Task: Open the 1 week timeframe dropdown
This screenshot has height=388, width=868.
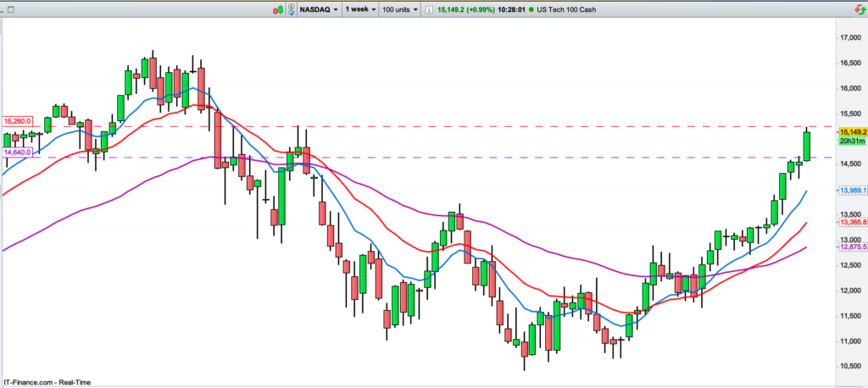Action: point(359,9)
